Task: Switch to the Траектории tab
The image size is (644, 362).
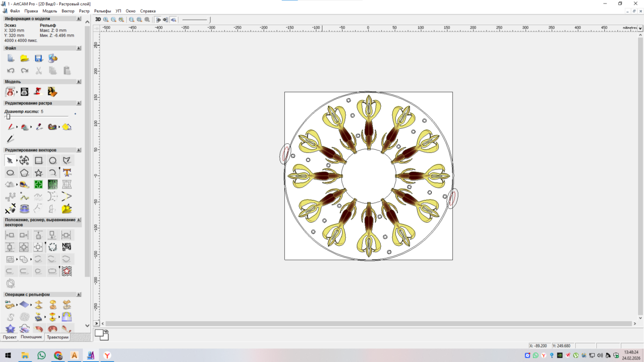Action: pos(57,337)
